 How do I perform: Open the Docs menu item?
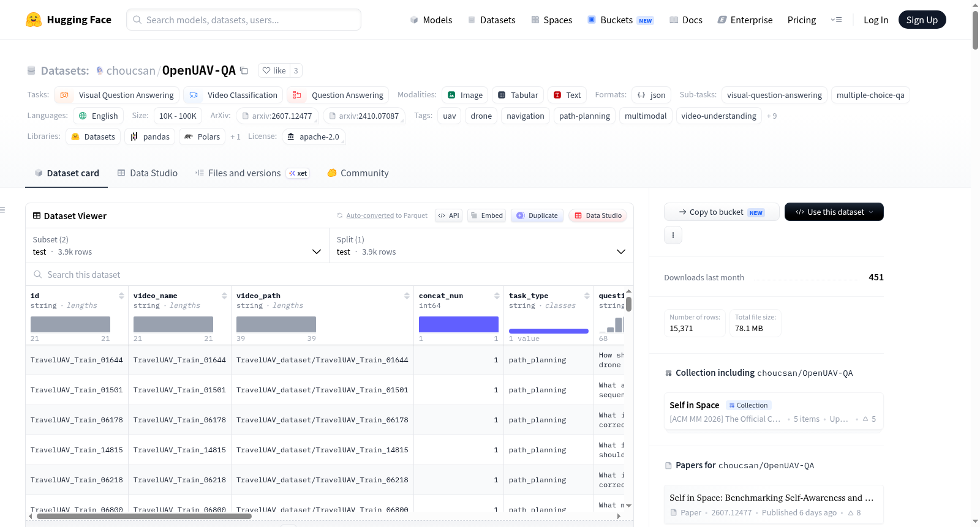(x=686, y=20)
